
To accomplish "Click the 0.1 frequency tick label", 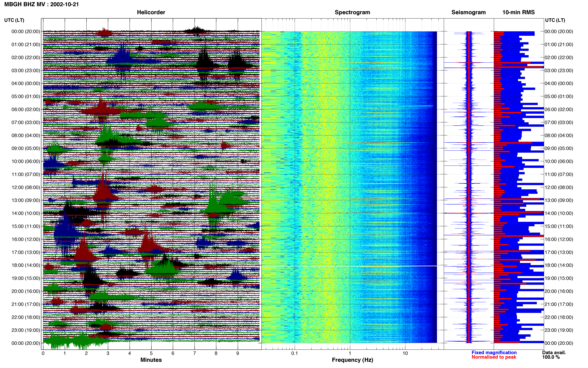I will [x=295, y=353].
